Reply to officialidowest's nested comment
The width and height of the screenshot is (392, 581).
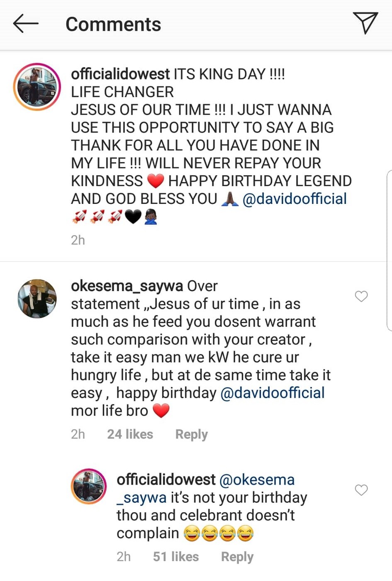coord(237,557)
